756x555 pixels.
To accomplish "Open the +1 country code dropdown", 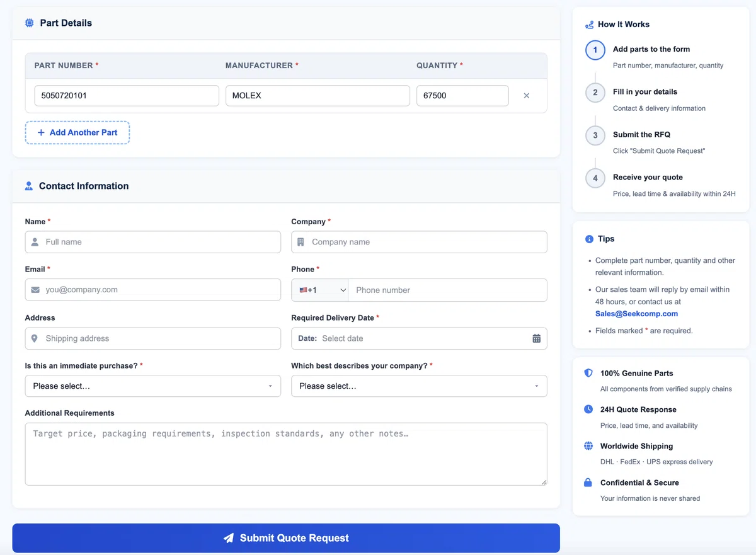I will 320,290.
